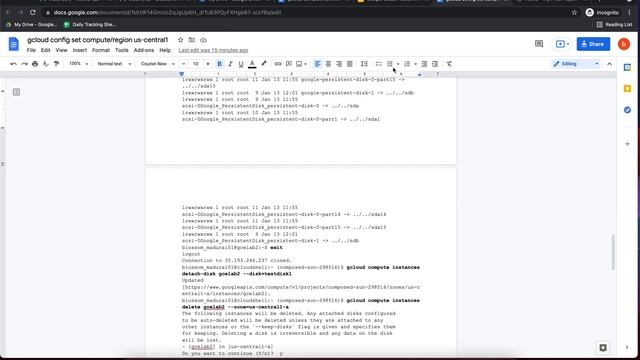Click the font size field
Image resolution: width=640 pixels, height=360 pixels.
click(x=196, y=64)
